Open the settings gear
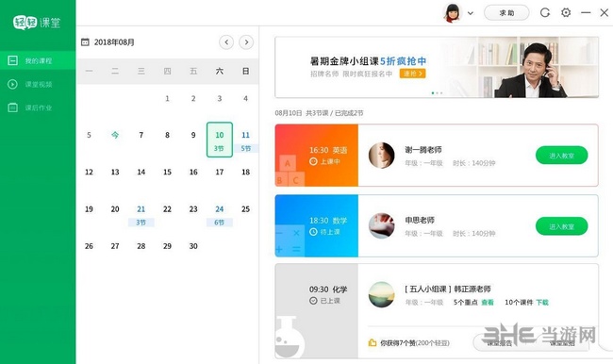The height and width of the screenshot is (364, 613). [x=566, y=13]
